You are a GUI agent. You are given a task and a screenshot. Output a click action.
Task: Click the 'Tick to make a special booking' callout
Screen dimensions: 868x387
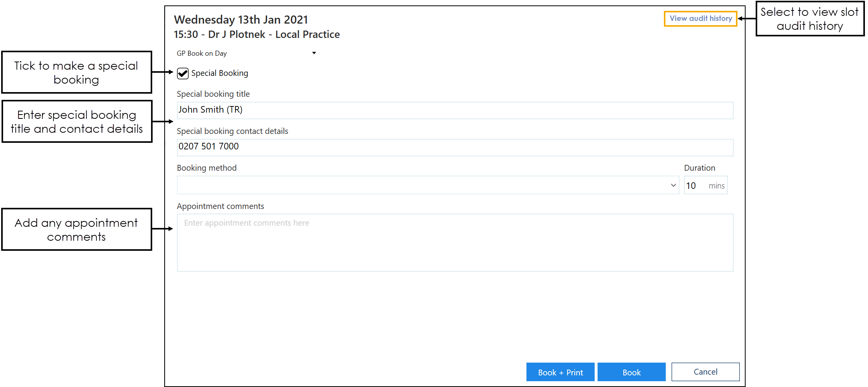pos(76,72)
